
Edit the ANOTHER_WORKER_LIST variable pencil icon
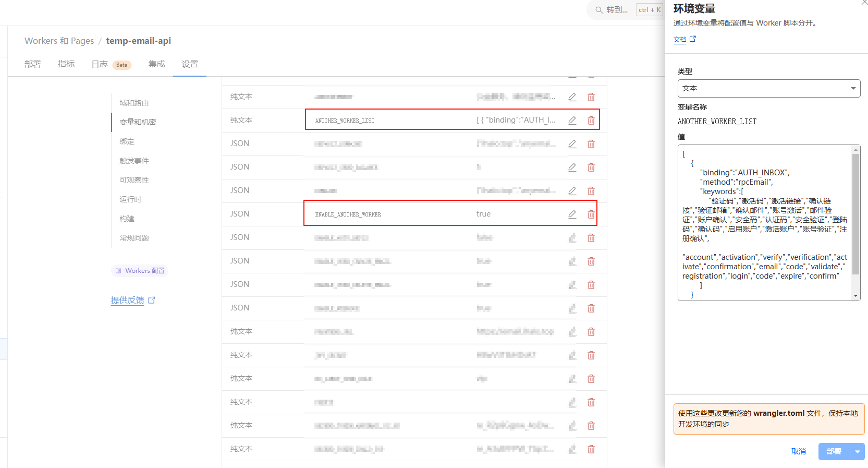[572, 121]
